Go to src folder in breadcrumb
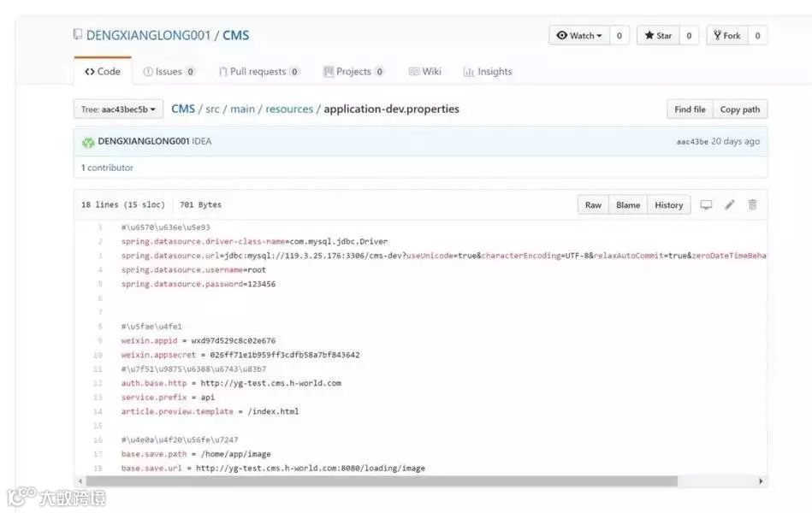The height and width of the screenshot is (513, 812). pos(212,109)
